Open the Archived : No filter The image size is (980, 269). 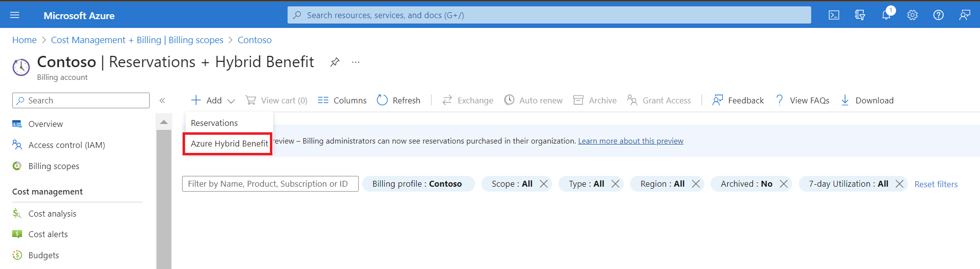coord(746,184)
